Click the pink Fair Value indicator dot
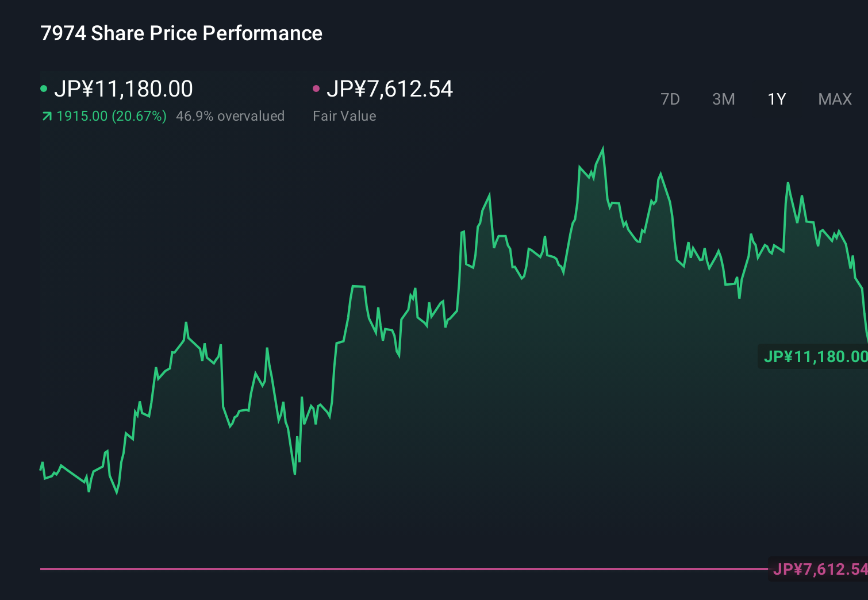868x600 pixels. pos(316,88)
